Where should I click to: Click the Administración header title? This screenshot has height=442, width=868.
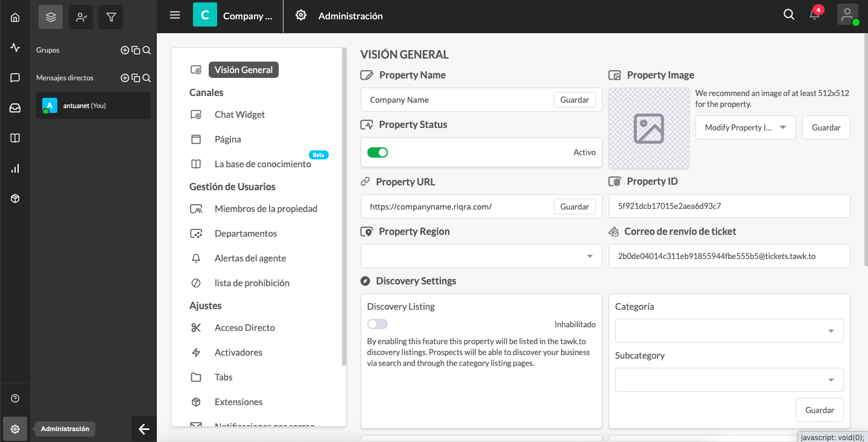[x=350, y=16]
